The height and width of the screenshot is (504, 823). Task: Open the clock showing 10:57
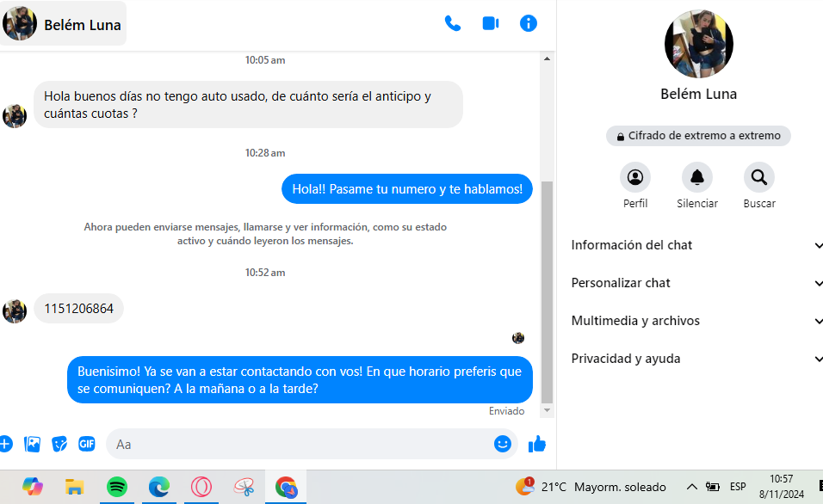point(781,487)
